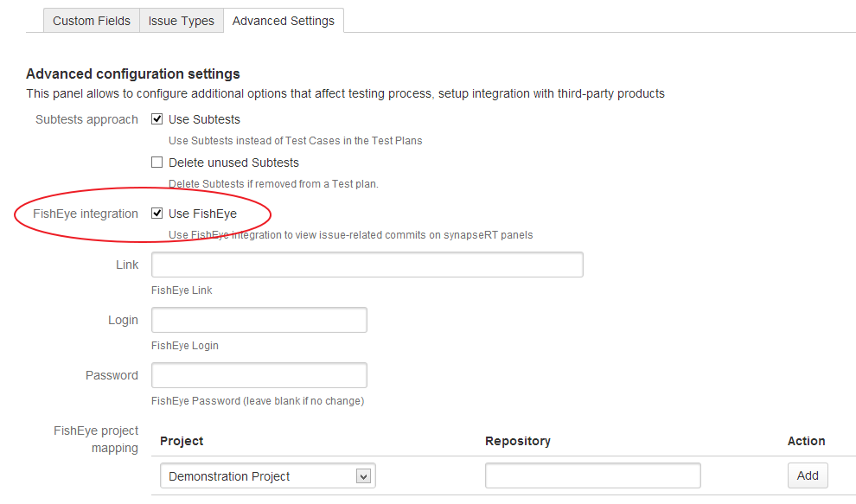Click the Advanced configuration settings heading

click(x=133, y=73)
